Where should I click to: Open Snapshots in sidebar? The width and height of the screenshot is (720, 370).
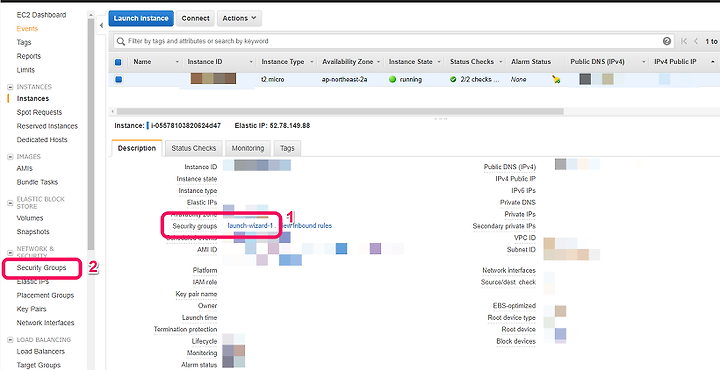(33, 232)
